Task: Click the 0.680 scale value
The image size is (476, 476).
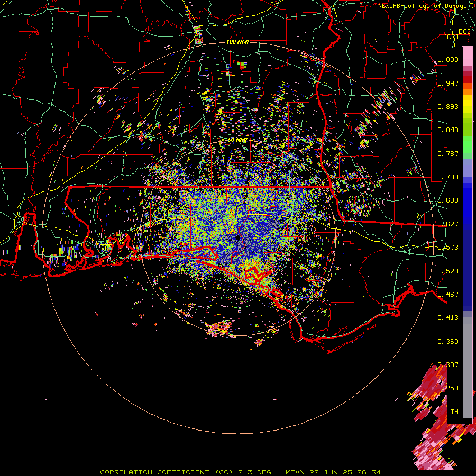Action: tap(448, 200)
